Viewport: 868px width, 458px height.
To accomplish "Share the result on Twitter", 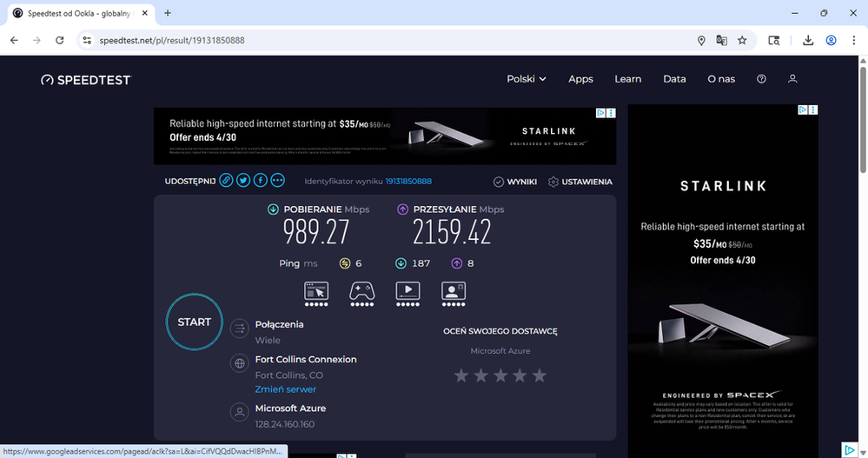I will pos(243,181).
